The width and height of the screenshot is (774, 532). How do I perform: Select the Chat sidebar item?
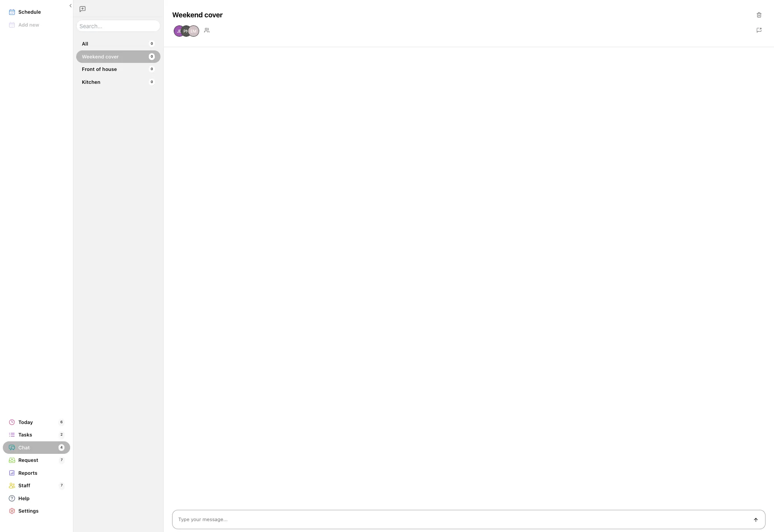[36, 448]
